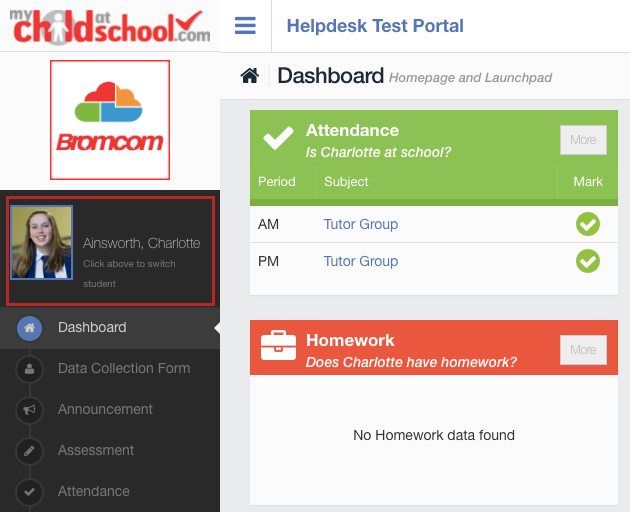The image size is (630, 512).
Task: Open the AM Tutor Group link
Action: click(x=360, y=224)
